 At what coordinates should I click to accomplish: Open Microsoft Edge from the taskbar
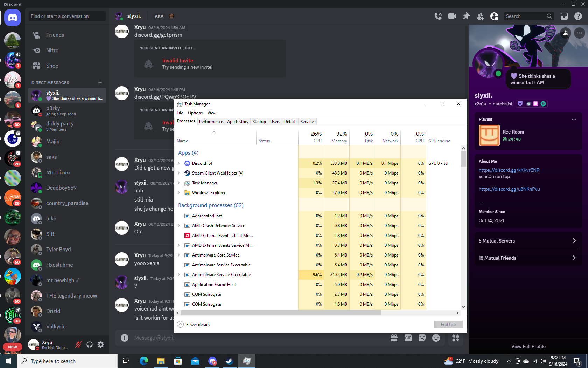[144, 361]
